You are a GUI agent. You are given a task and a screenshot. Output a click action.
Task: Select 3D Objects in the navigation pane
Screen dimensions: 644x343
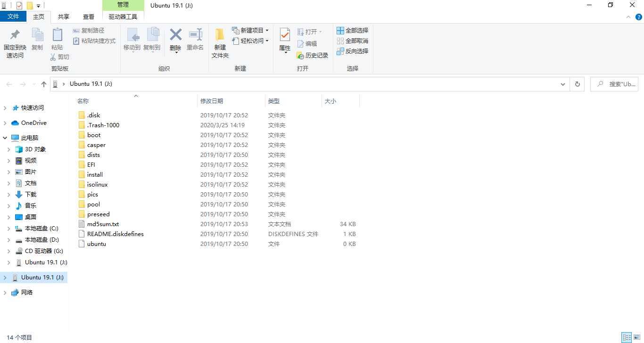pyautogui.click(x=35, y=149)
